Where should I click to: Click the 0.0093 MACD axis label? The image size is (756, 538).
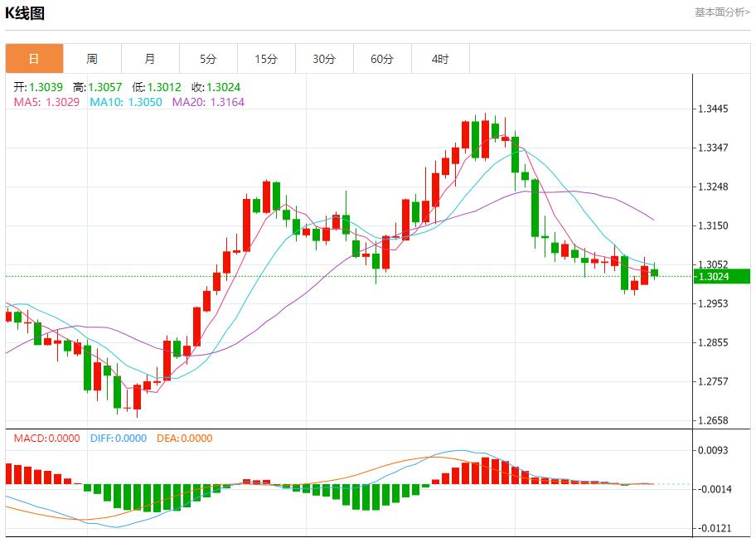coord(713,450)
